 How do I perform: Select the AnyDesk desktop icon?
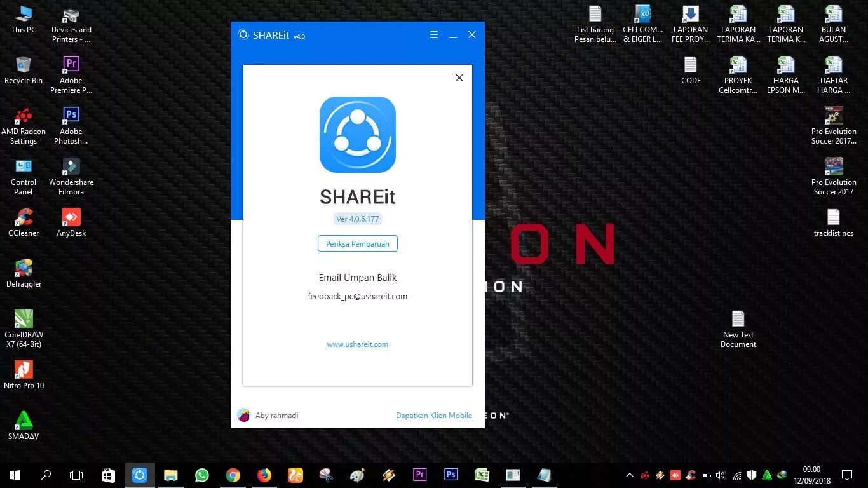(71, 223)
